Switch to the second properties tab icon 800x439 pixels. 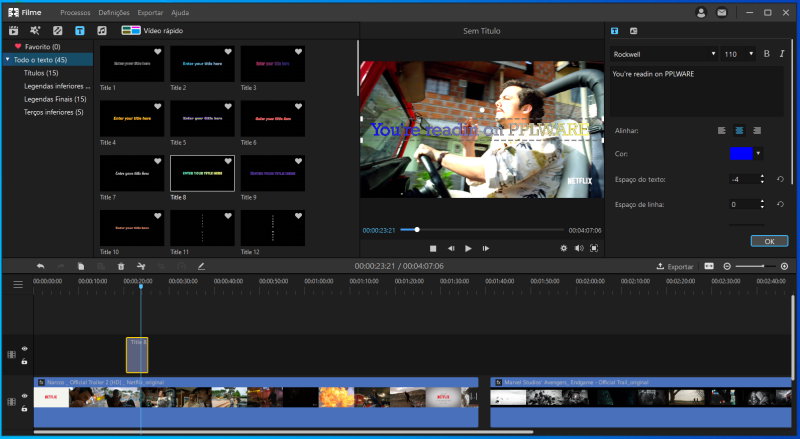[x=634, y=31]
